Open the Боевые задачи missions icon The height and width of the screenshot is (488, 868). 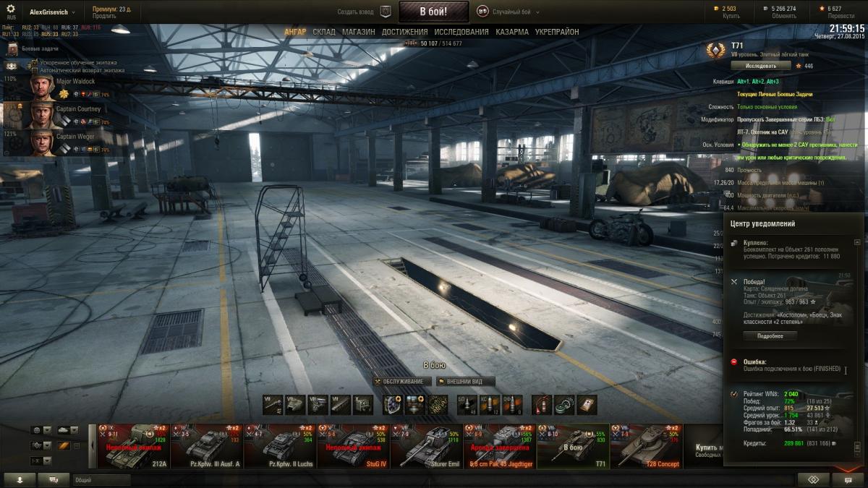click(12, 48)
